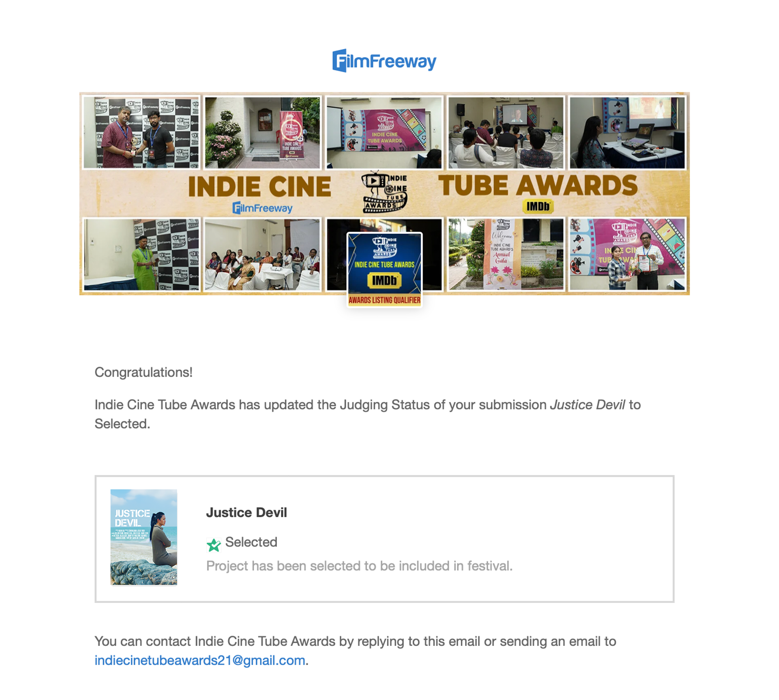Viewport: 779px width, 700px height.
Task: Click the yellow IMDb logo in banner
Action: click(538, 207)
